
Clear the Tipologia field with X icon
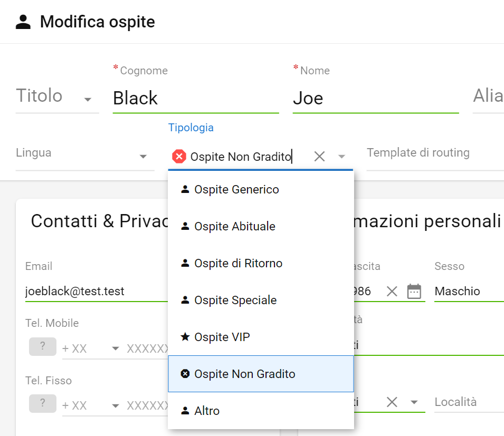click(319, 157)
